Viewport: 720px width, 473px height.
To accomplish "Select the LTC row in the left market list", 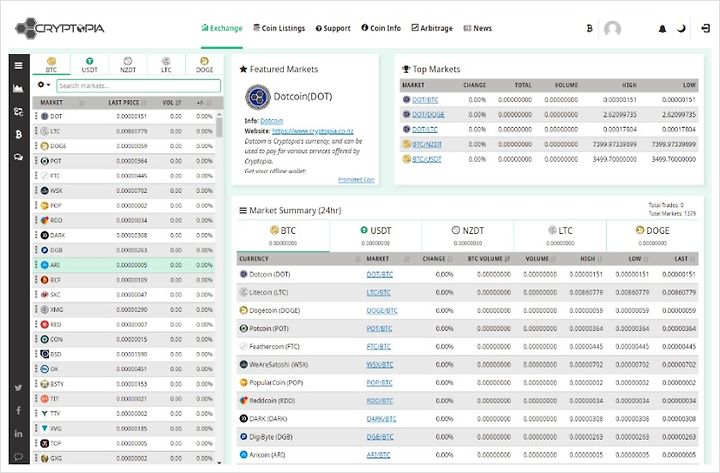I will click(x=124, y=131).
